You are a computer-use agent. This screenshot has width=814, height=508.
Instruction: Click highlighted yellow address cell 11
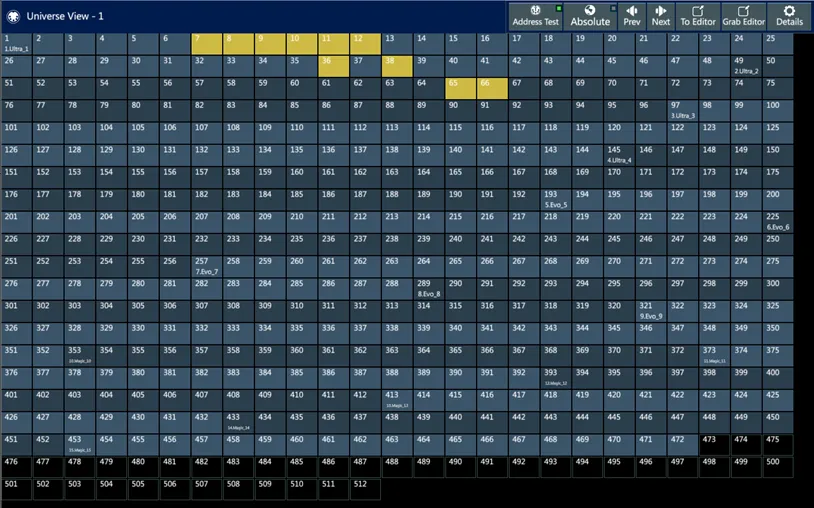click(333, 44)
